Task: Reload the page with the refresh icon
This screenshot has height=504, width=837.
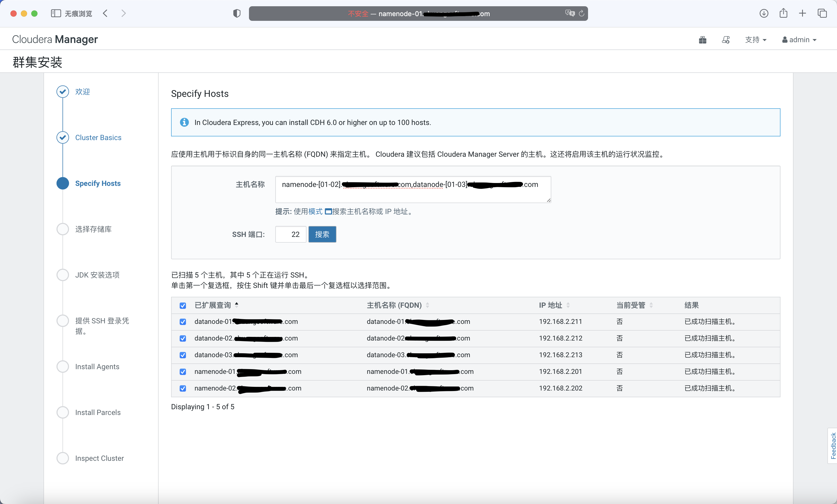Action: tap(582, 13)
